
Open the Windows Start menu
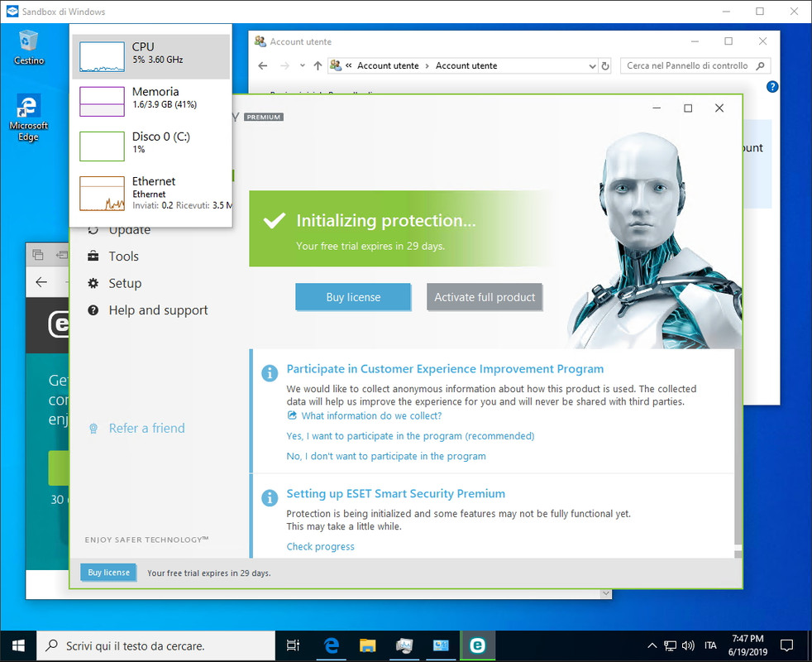point(18,645)
